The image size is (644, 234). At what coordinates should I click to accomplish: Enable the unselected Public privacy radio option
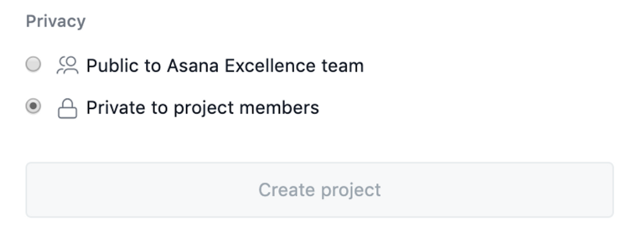pyautogui.click(x=33, y=64)
